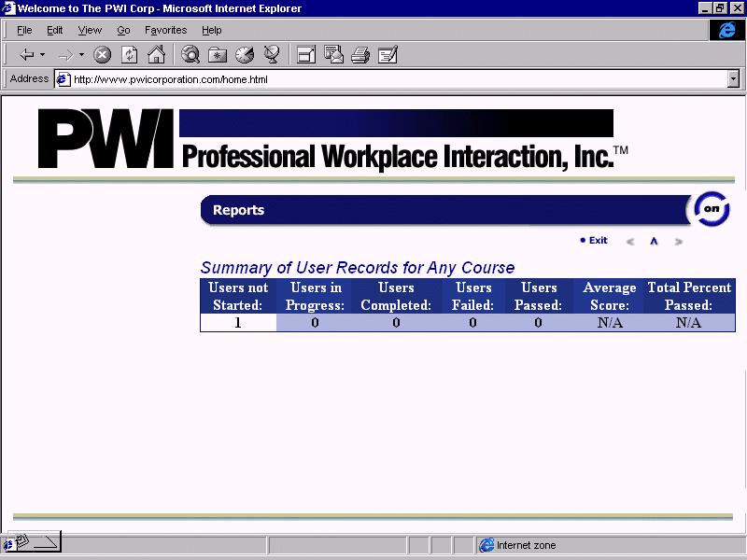Open the Favorites folder toolbar icon

click(218, 55)
